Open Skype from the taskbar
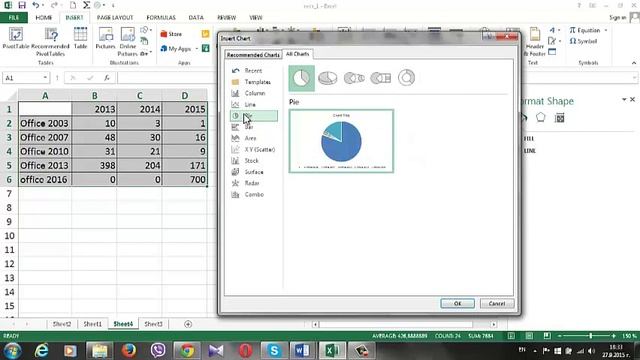The image size is (640, 360). (274, 350)
